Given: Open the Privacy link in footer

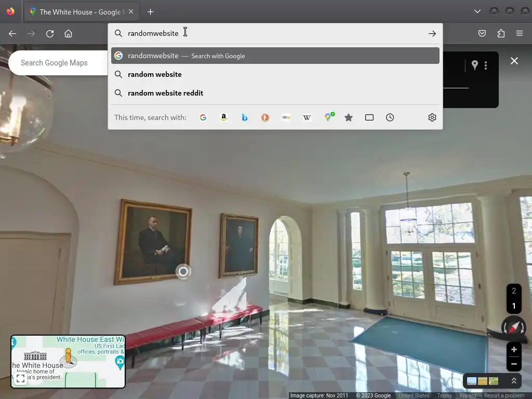Looking at the screenshot, I should click(x=468, y=395).
